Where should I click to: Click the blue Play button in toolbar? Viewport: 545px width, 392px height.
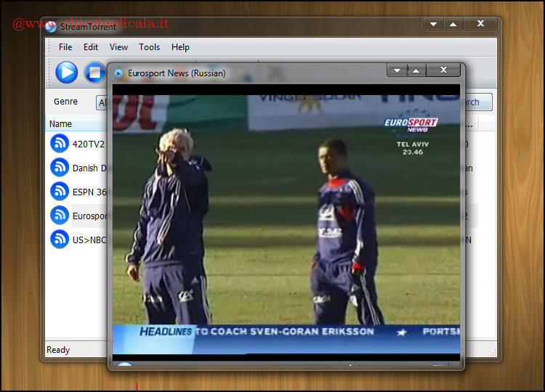coord(66,72)
